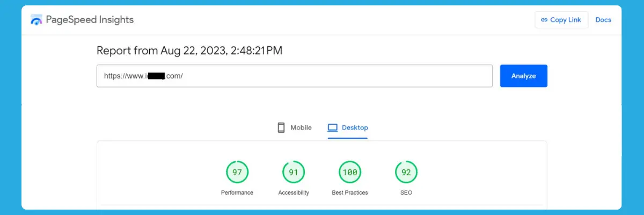
Task: Click the SEO label text
Action: (406, 192)
